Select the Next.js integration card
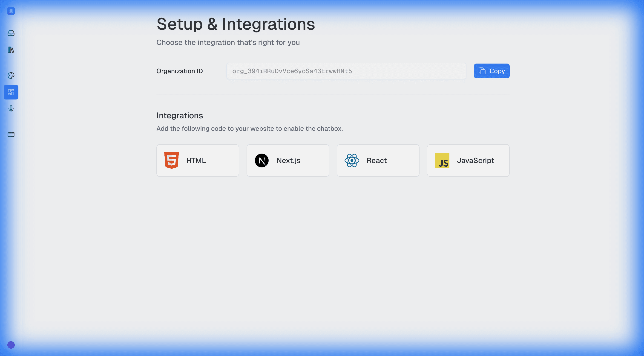Screen dimensions: 644x356 (288, 160)
